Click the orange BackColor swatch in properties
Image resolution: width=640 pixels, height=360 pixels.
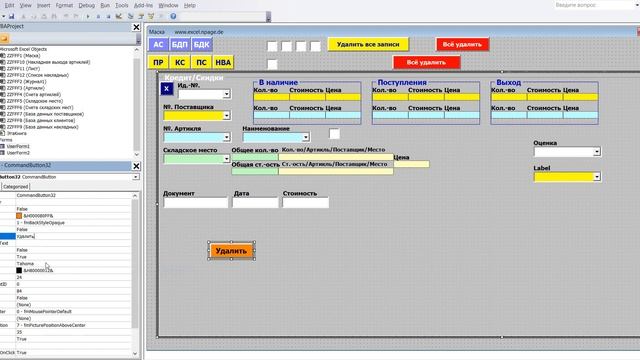(x=19, y=216)
